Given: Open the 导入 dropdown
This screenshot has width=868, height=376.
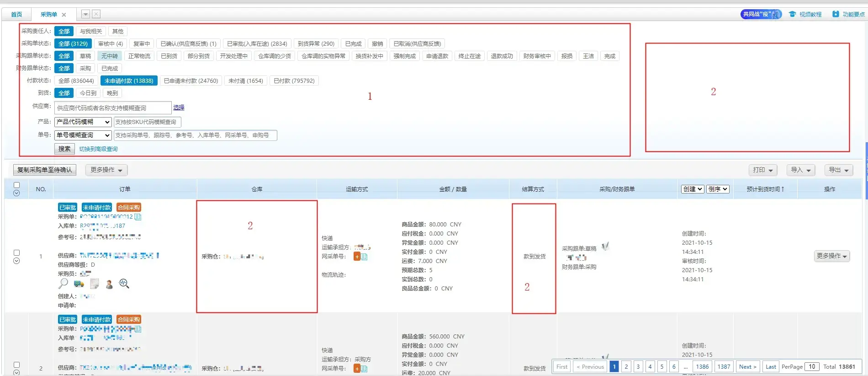Looking at the screenshot, I should [x=801, y=170].
